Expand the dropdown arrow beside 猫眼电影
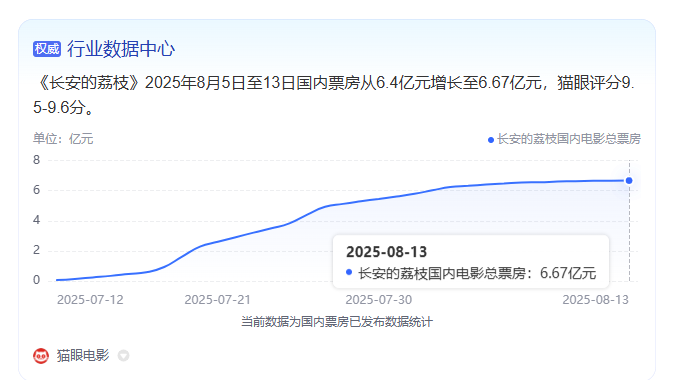This screenshot has height=380, width=676. pos(123,356)
